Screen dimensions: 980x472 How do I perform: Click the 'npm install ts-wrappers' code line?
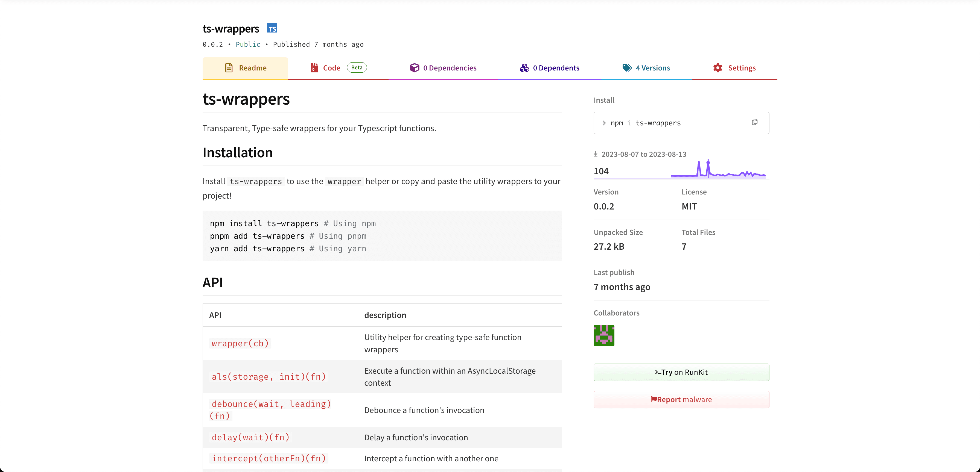[293, 223]
